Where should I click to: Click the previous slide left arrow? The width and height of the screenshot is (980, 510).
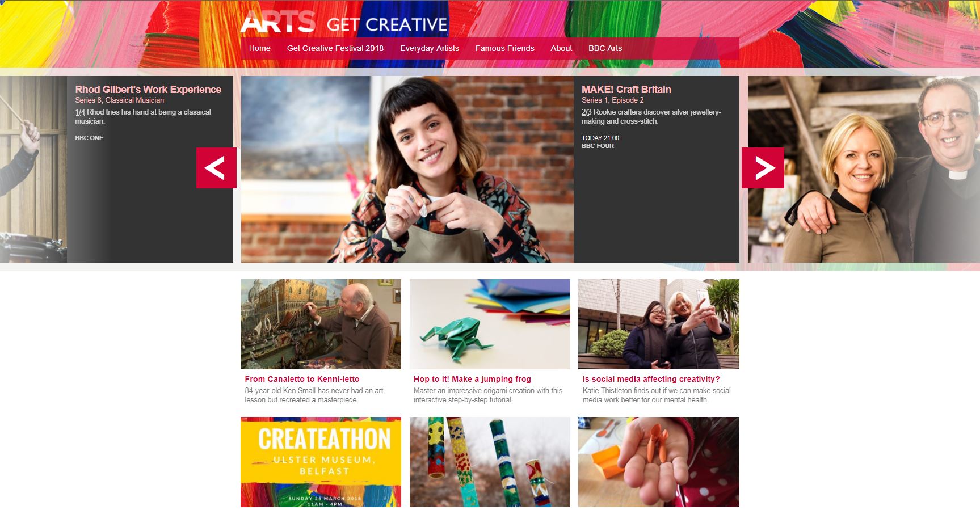click(x=216, y=168)
